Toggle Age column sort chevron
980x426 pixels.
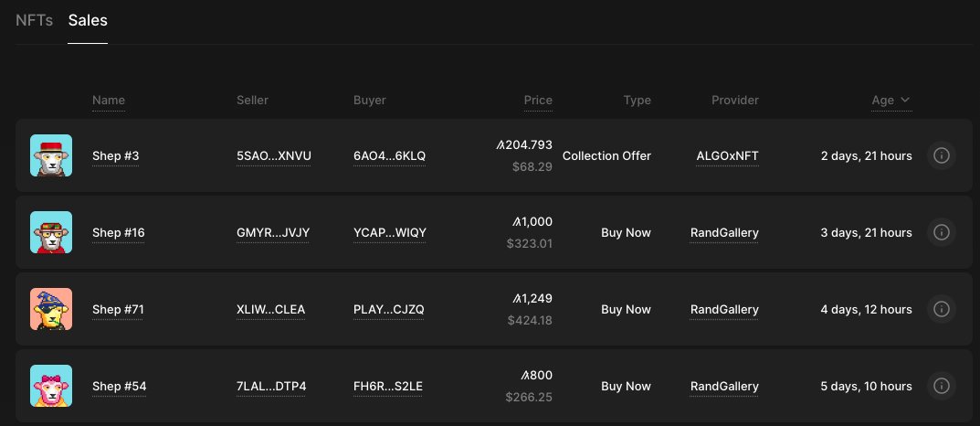pos(905,100)
